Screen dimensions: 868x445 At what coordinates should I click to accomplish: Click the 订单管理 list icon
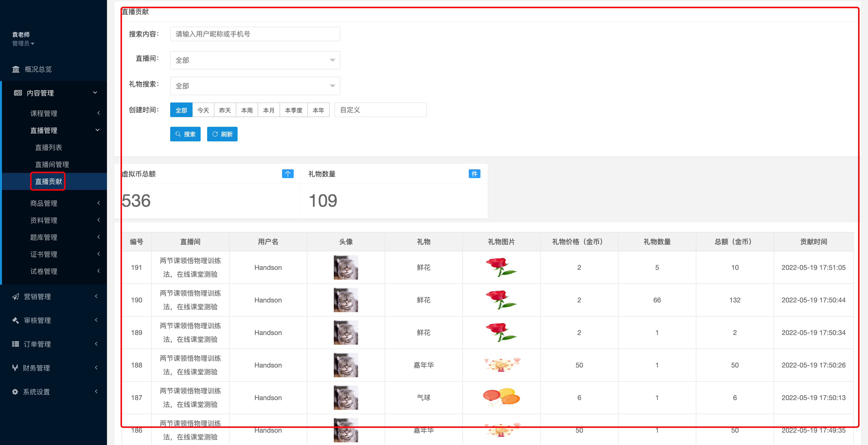pyautogui.click(x=16, y=344)
